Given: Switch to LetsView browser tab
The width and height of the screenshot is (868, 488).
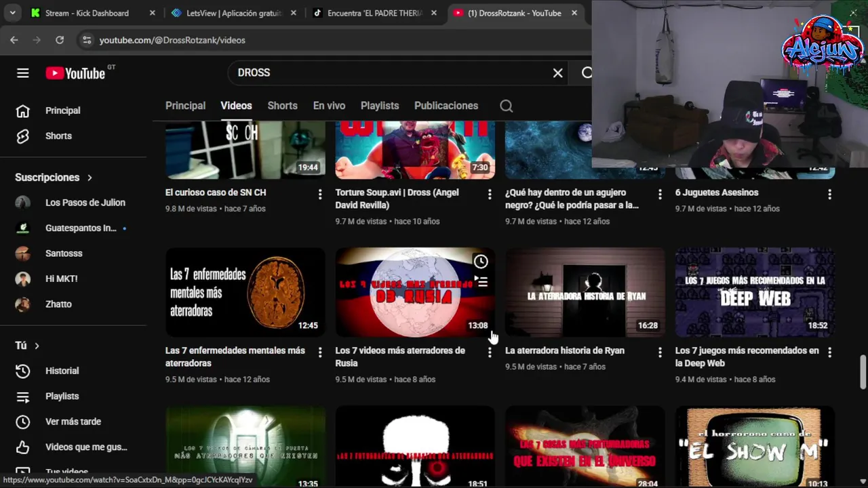Looking at the screenshot, I should point(233,13).
